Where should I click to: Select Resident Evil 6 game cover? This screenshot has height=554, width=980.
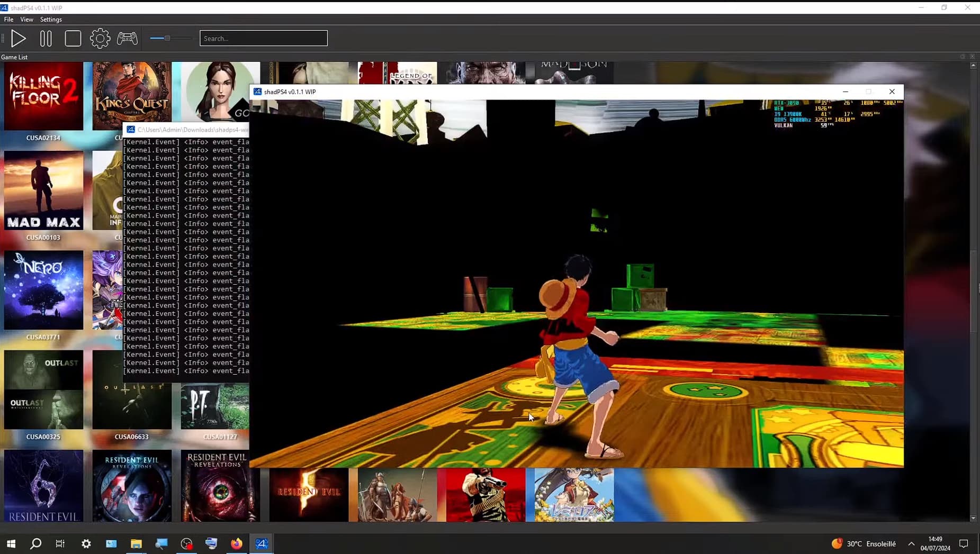coord(43,486)
